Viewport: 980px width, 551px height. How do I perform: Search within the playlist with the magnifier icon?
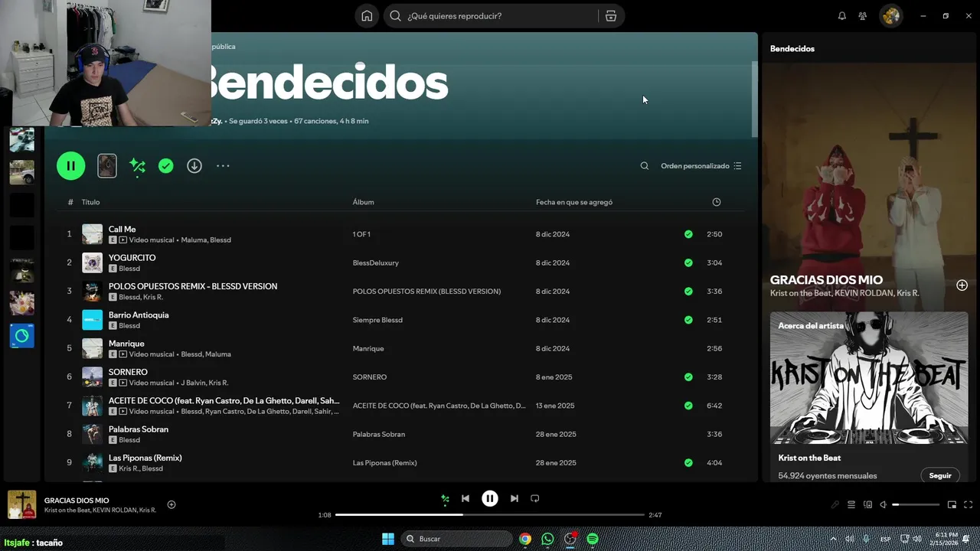pyautogui.click(x=645, y=165)
